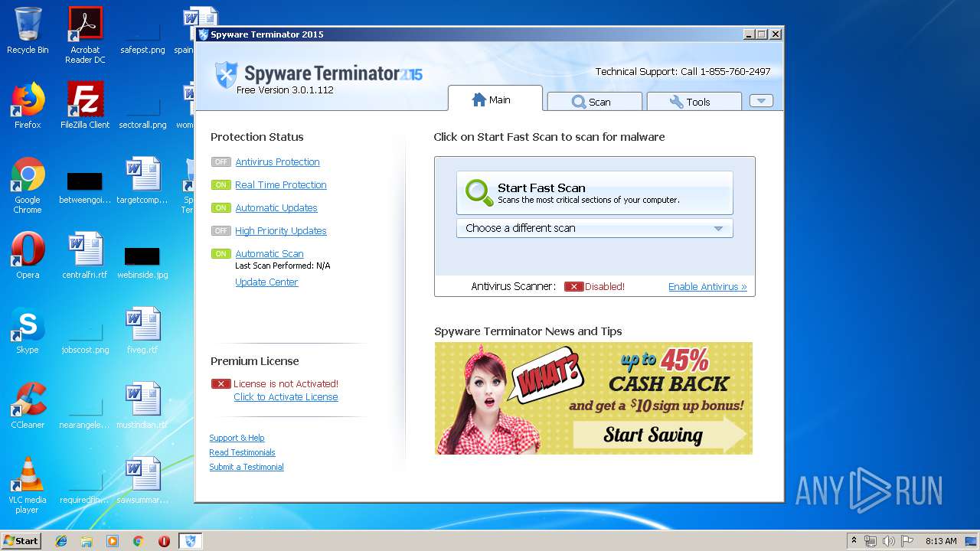Open the Automatic Updates link
980x551 pixels.
(276, 208)
